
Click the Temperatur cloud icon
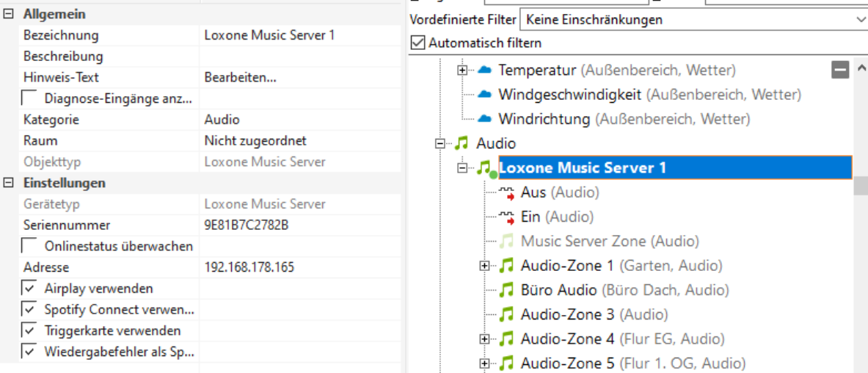484,70
